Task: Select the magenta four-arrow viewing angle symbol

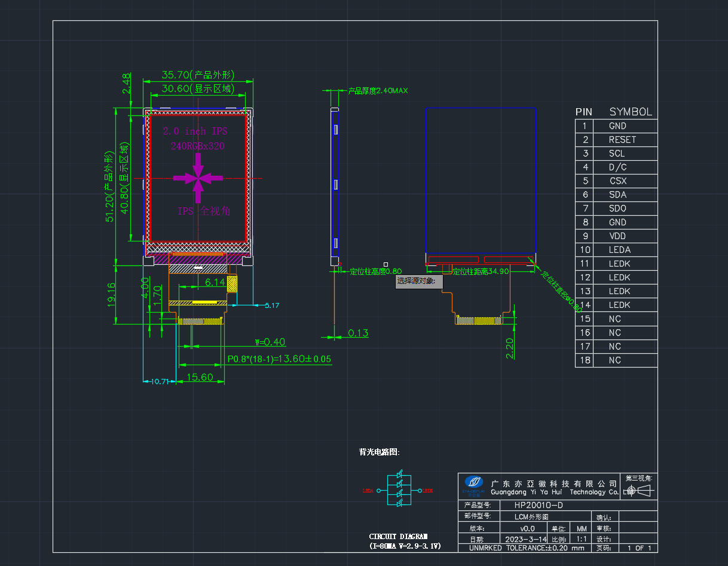Action: tap(198, 178)
